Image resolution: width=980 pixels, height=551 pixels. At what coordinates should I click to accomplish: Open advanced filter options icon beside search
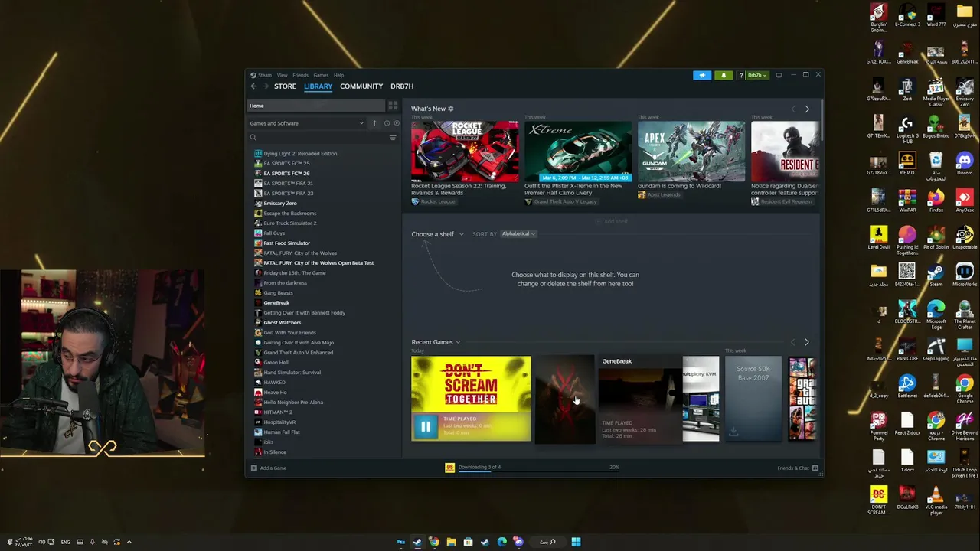coord(393,138)
